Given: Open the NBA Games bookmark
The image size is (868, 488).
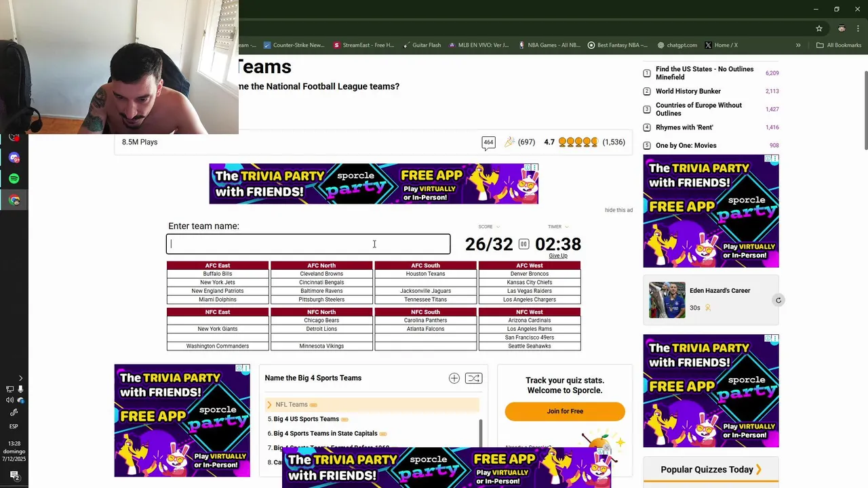Looking at the screenshot, I should pos(549,45).
